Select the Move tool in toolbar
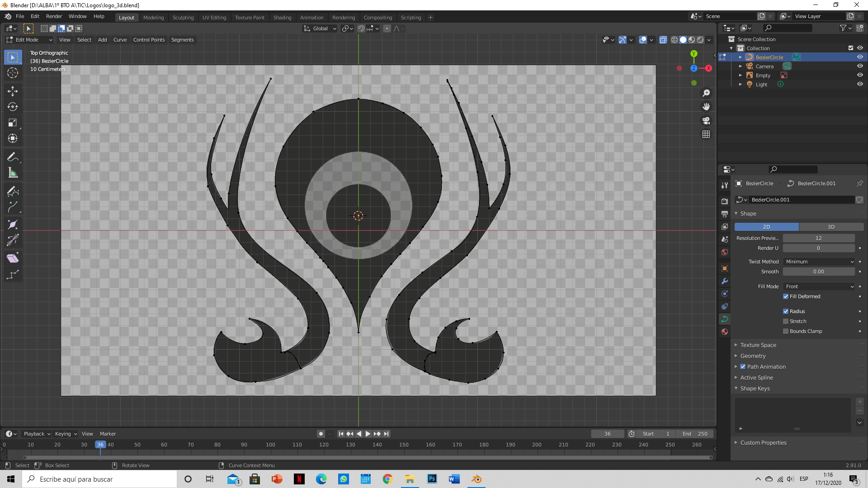This screenshot has width=868, height=488. 13,91
